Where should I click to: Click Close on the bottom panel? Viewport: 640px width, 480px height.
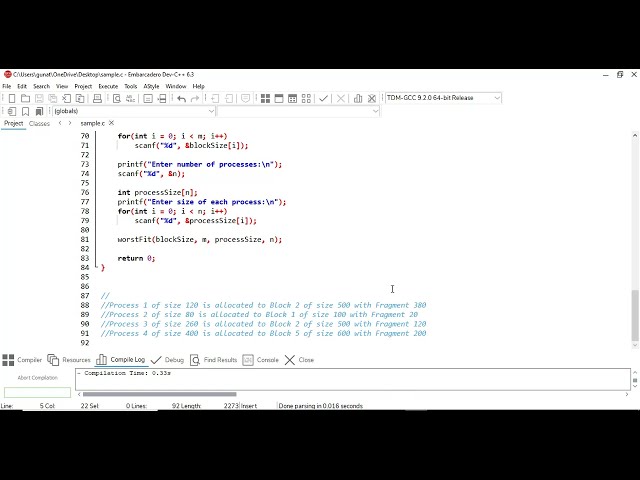pyautogui.click(x=299, y=360)
